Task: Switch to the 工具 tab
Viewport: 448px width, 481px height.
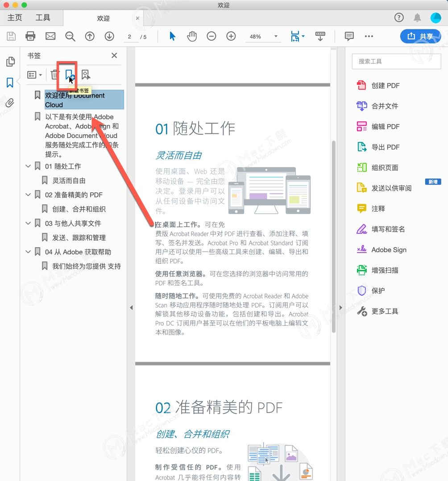Action: [x=43, y=18]
